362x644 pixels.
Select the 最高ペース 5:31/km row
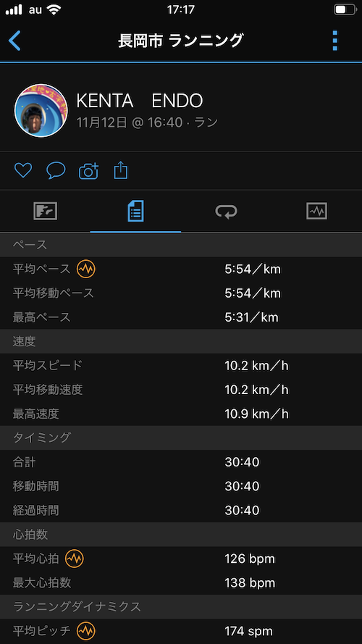[x=181, y=317]
